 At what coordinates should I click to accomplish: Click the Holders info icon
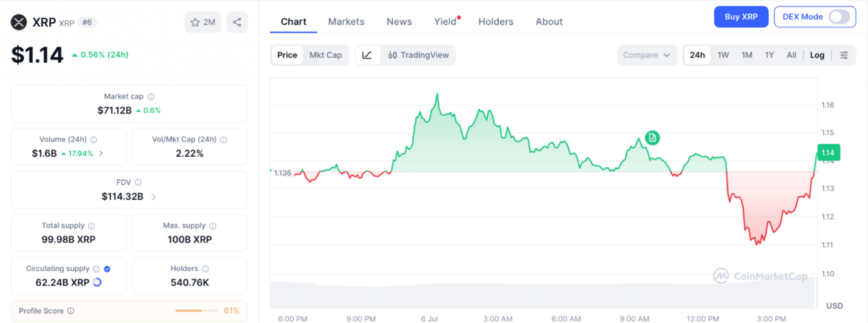205,269
